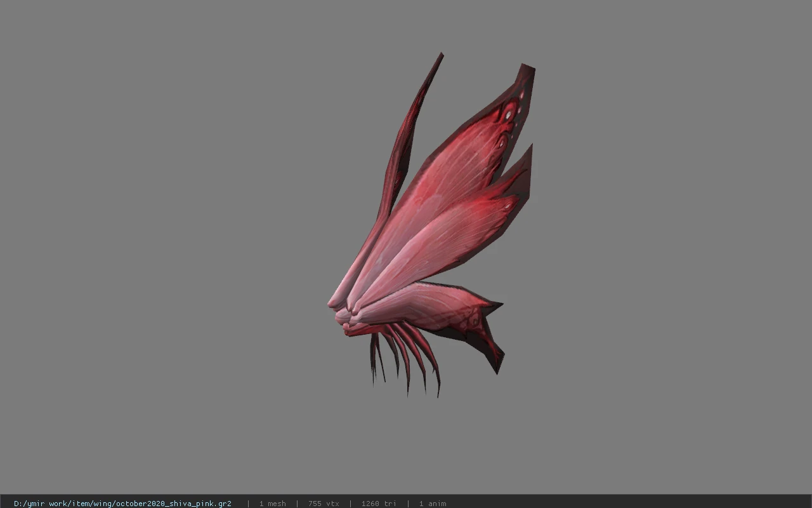The height and width of the screenshot is (508, 812).
Task: Click the file path october2020_shiva_pink.gr2
Action: [122, 504]
